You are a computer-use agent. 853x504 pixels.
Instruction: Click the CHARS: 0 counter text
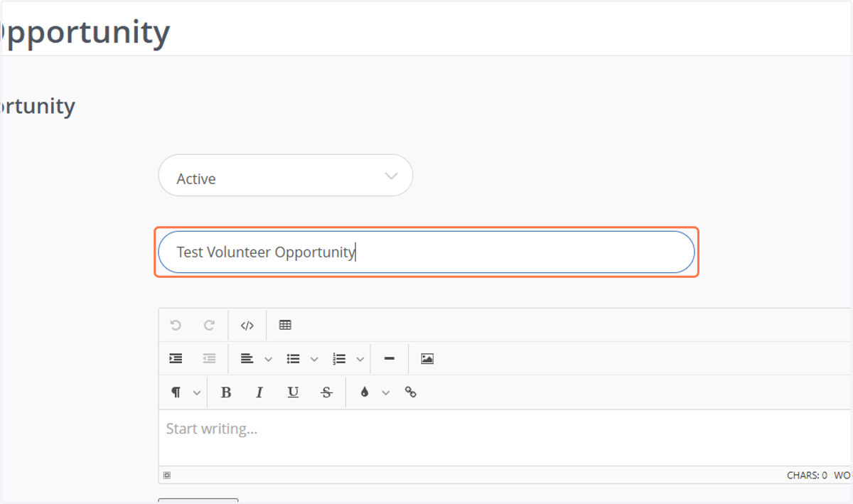point(807,476)
